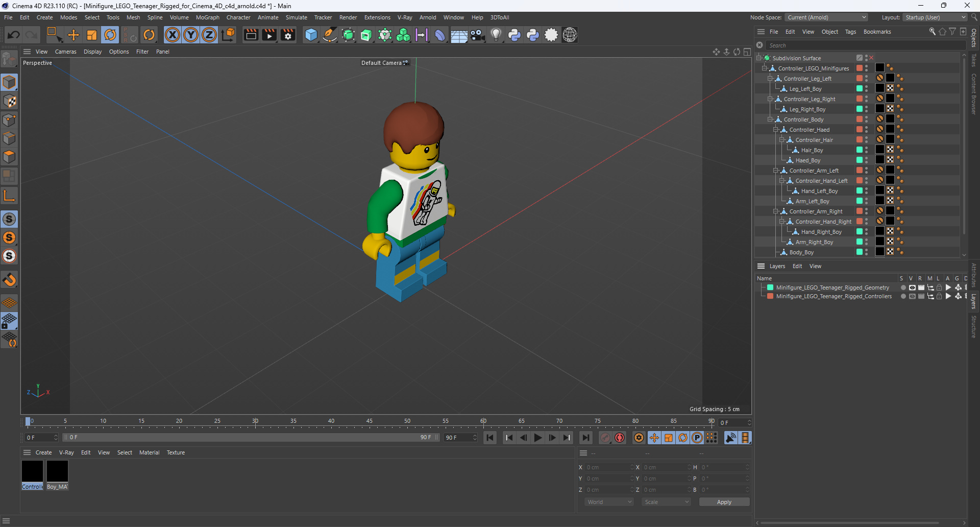The image size is (980, 527).
Task: Click the Camera object icon
Action: [x=477, y=35]
